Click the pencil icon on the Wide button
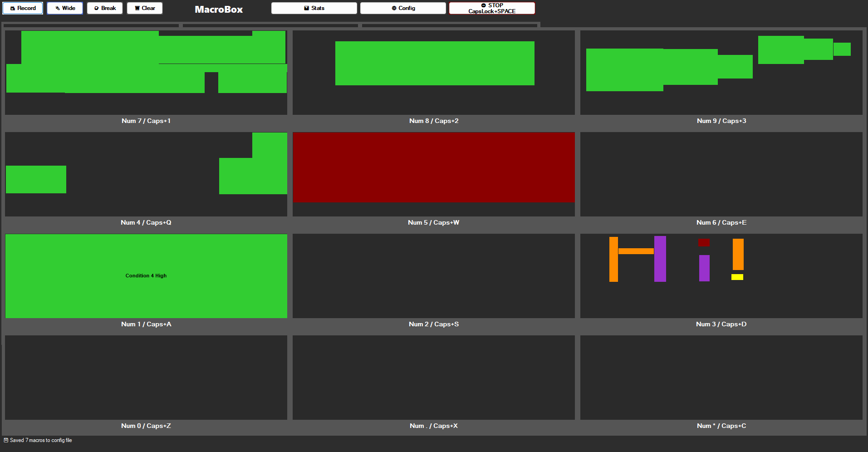Viewport: 868px width, 452px height. (56, 8)
